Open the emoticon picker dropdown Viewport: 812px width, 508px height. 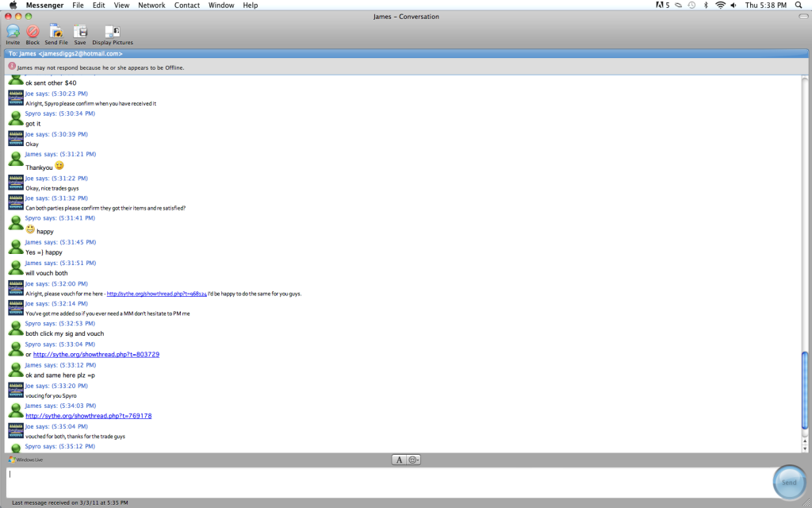413,460
